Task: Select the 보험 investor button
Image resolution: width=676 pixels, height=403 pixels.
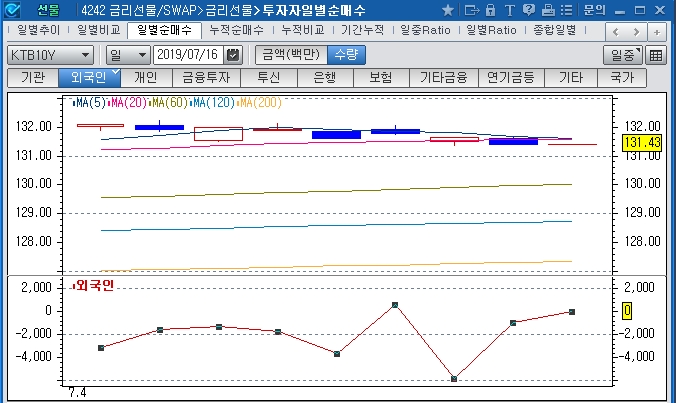Action: [x=381, y=78]
